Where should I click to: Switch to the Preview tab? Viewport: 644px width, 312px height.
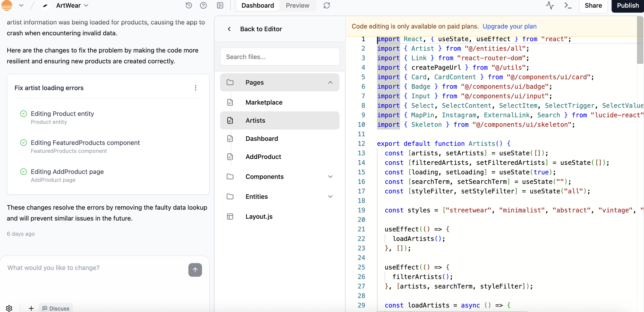[297, 5]
